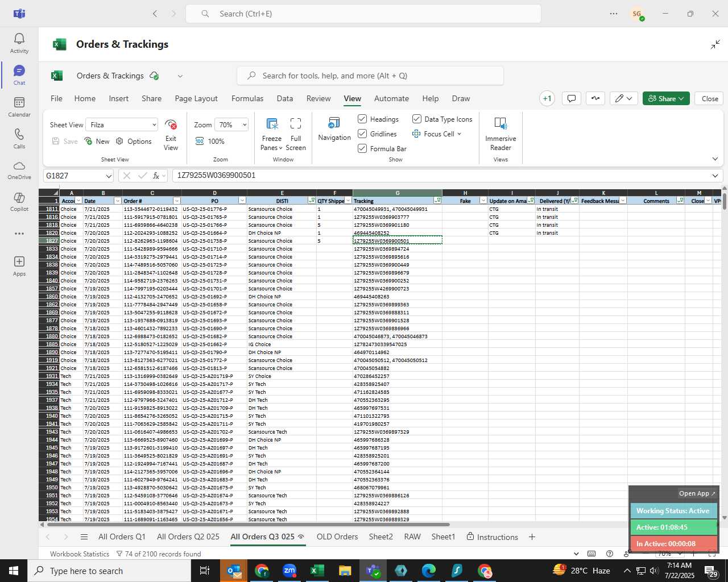Open the RAW sheet tab
Image resolution: width=728 pixels, height=582 pixels.
click(412, 537)
